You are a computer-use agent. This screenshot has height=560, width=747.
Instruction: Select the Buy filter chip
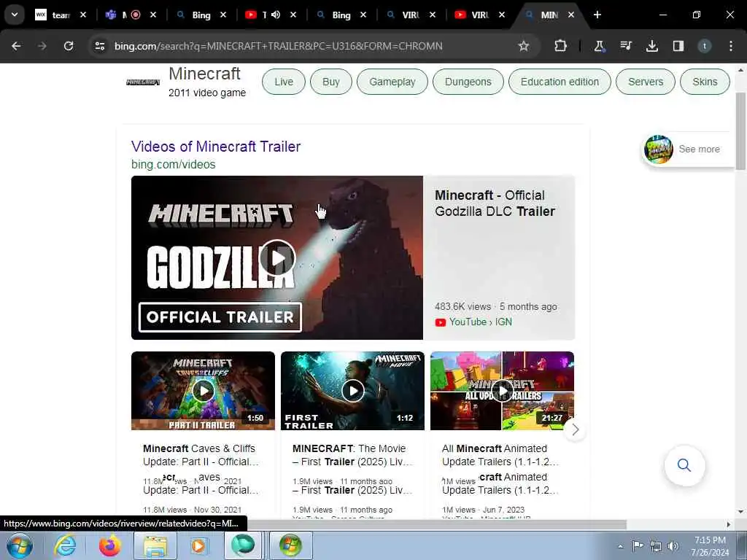330,82
